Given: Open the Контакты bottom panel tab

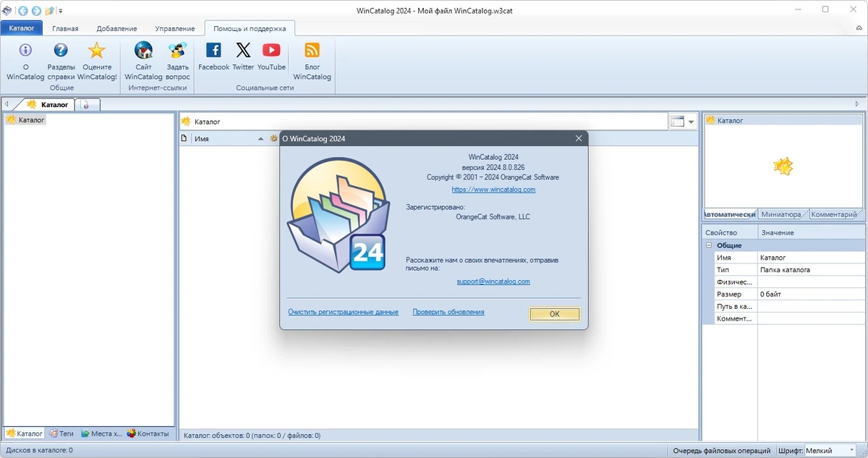Looking at the screenshot, I should [x=148, y=433].
